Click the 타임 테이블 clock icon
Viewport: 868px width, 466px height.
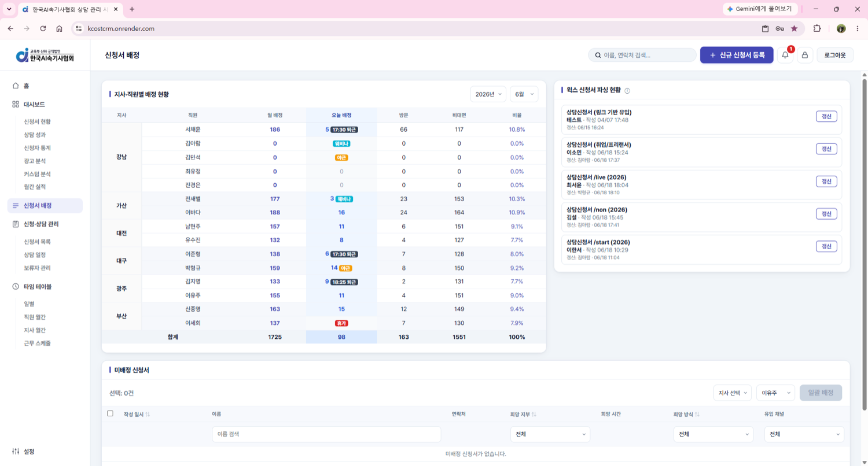pos(16,286)
